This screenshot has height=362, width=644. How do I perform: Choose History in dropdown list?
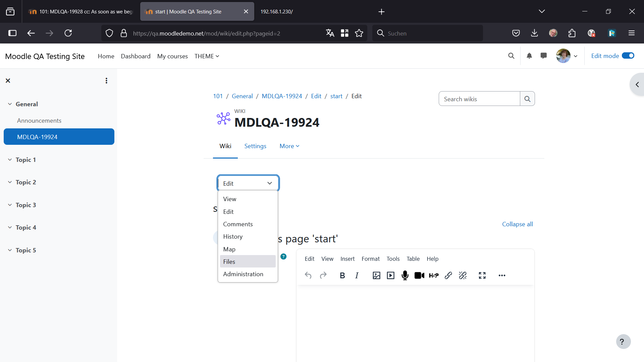(248, 237)
